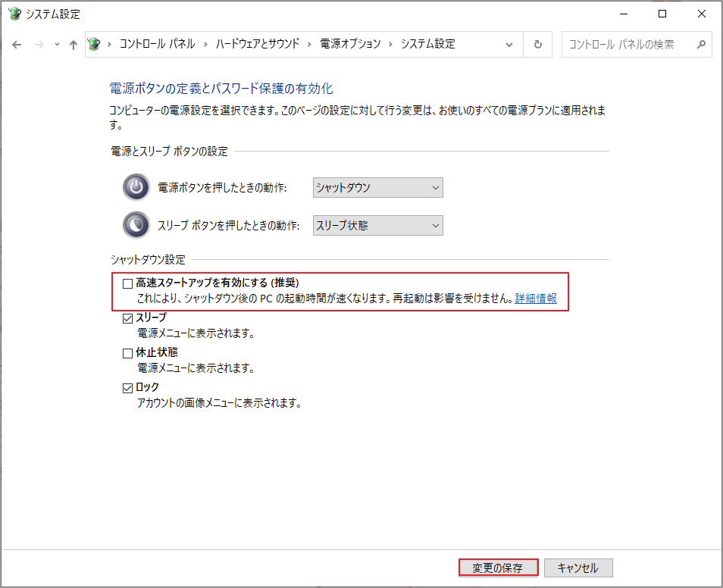Click the search magnifier icon
This screenshot has height=588, width=723.
tap(701, 44)
